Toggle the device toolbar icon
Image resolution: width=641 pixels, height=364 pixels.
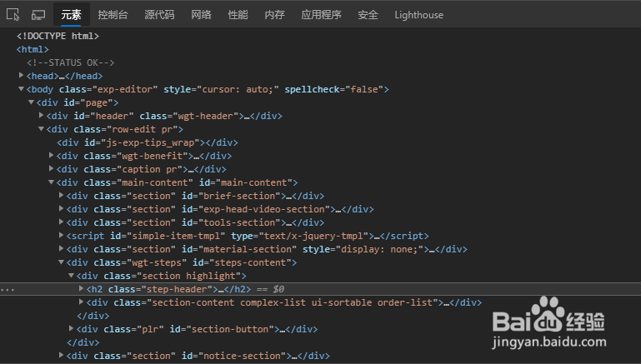[x=38, y=15]
